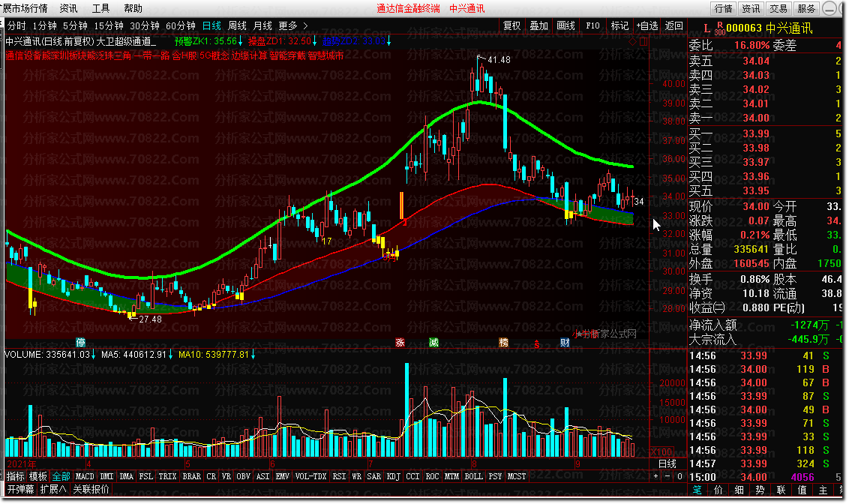Click the '返回' back button

[674, 25]
